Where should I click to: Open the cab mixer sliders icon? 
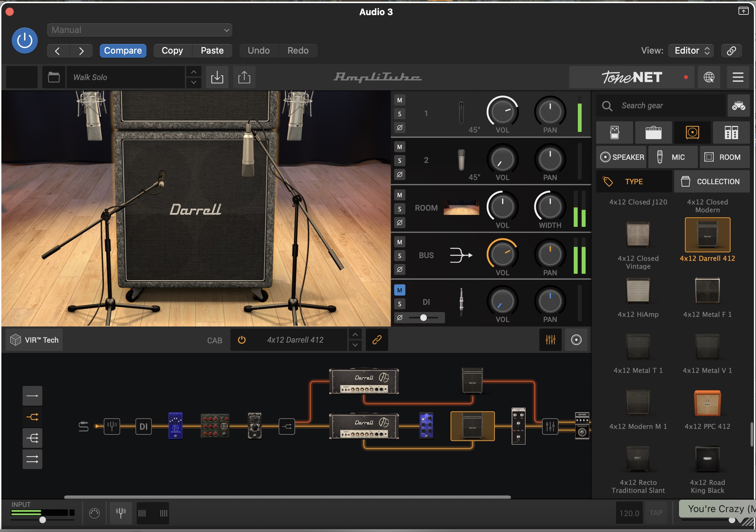tap(550, 340)
